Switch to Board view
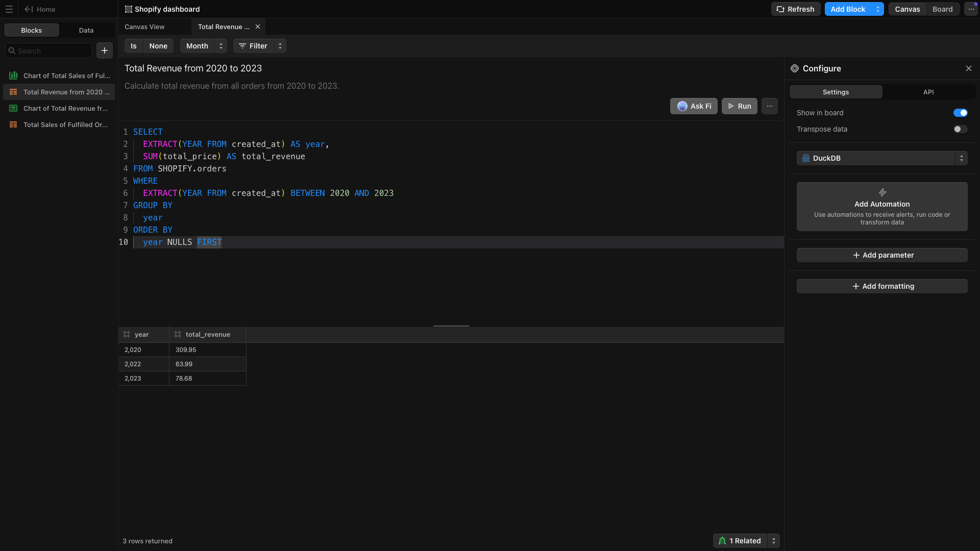This screenshot has width=980, height=551. [942, 9]
